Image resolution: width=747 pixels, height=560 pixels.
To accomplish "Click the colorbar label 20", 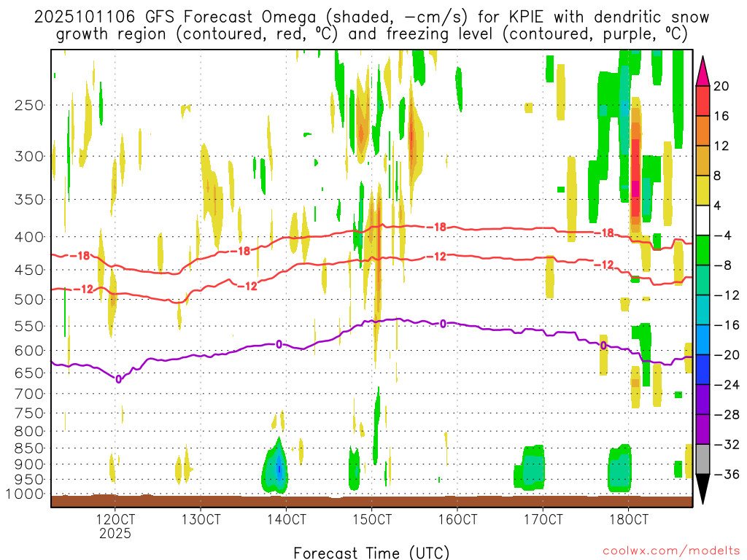I will tap(721, 86).
